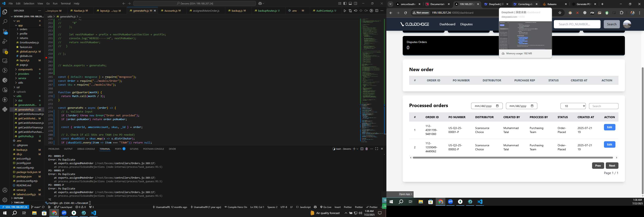The width and height of the screenshot is (644, 217).
Task: Click the Search button next to the PO_NUMBER field
Action: click(x=612, y=24)
